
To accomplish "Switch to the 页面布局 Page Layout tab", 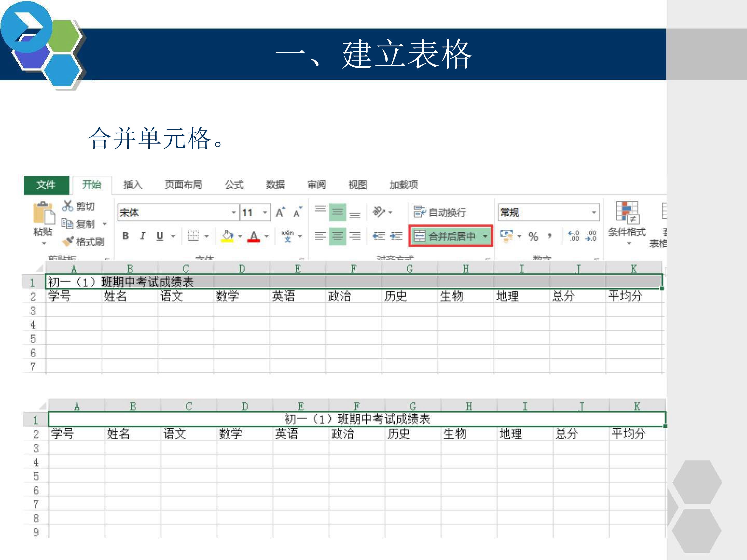I will (x=183, y=185).
